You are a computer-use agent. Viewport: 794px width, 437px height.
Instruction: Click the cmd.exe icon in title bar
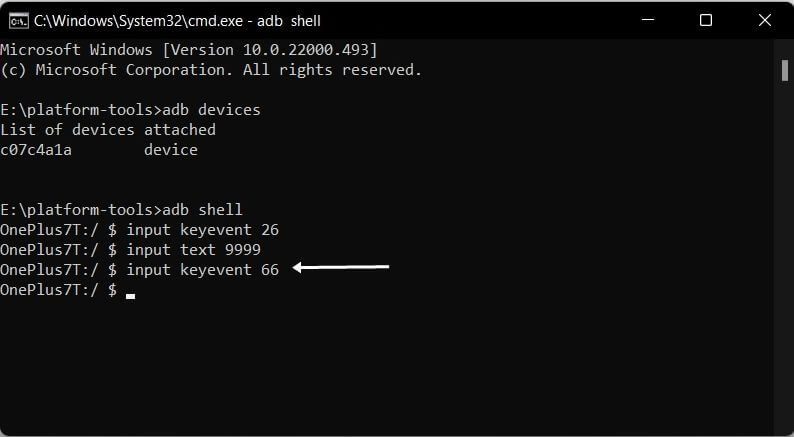(18, 20)
